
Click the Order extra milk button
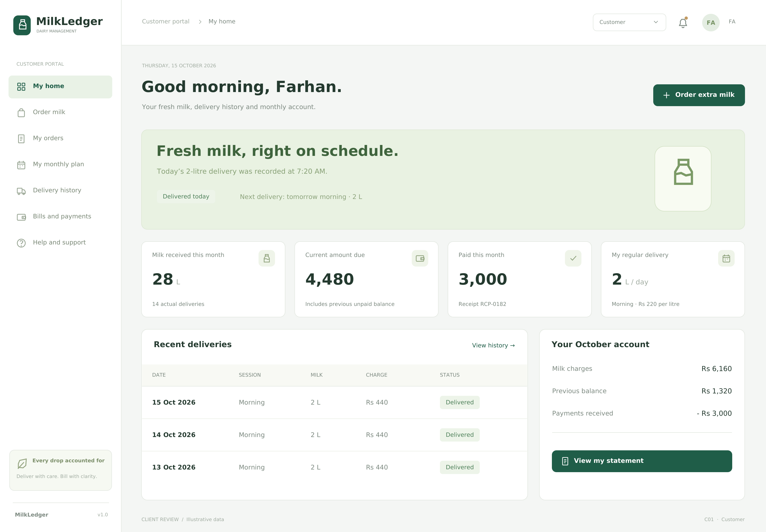pos(699,95)
